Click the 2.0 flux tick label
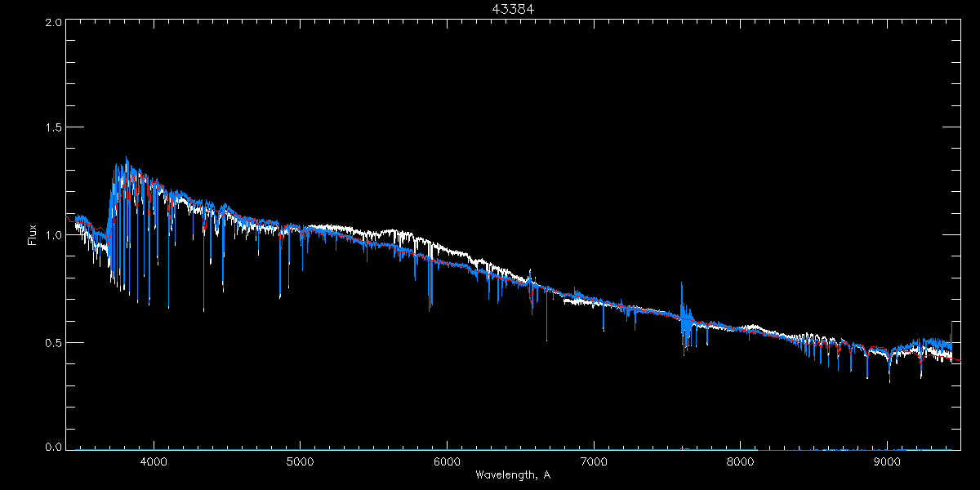The height and width of the screenshot is (490, 980). [53, 23]
